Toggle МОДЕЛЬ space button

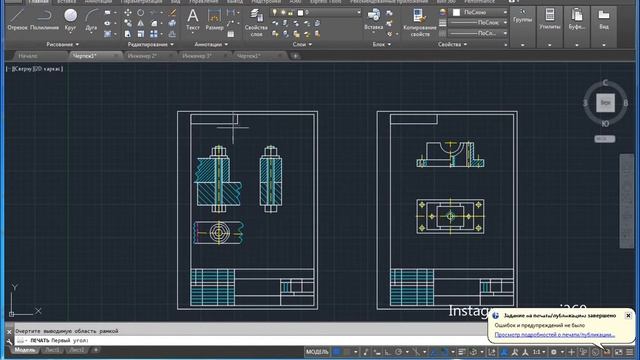pos(317,352)
